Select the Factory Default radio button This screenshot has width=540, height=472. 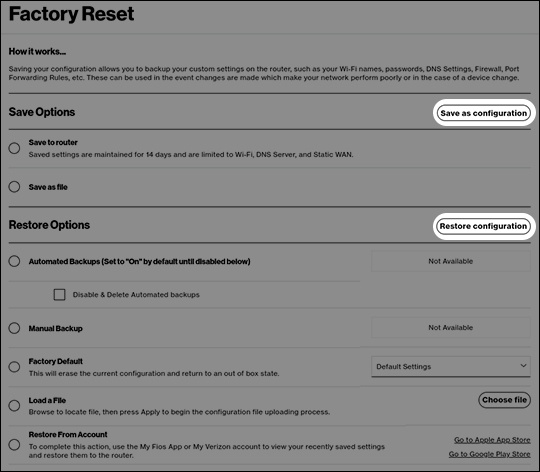pyautogui.click(x=14, y=367)
